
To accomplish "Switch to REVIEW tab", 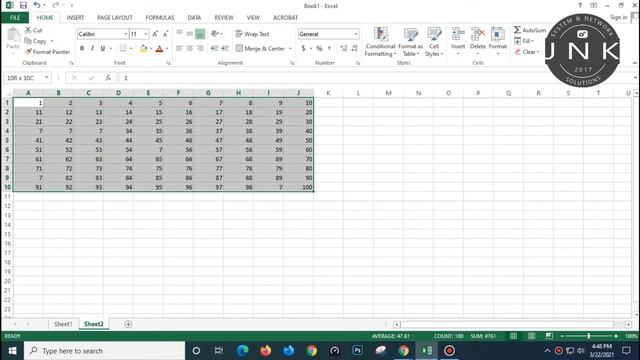I will click(x=224, y=18).
